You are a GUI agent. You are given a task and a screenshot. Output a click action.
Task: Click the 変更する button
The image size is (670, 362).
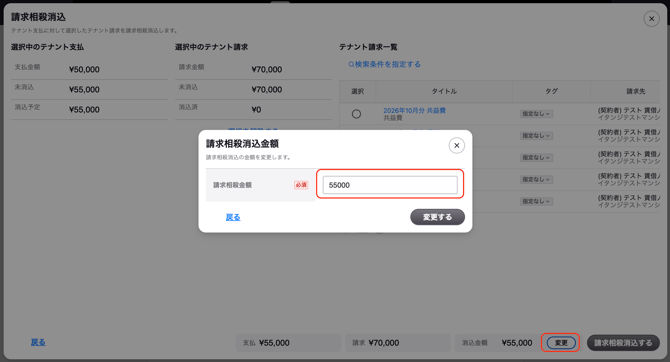coord(437,217)
